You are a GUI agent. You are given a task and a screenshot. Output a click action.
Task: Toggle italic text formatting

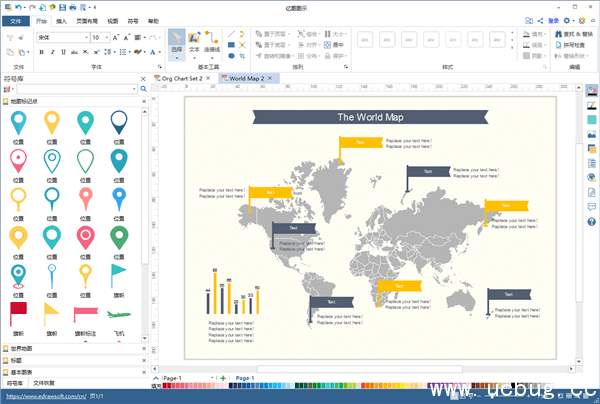coord(51,53)
